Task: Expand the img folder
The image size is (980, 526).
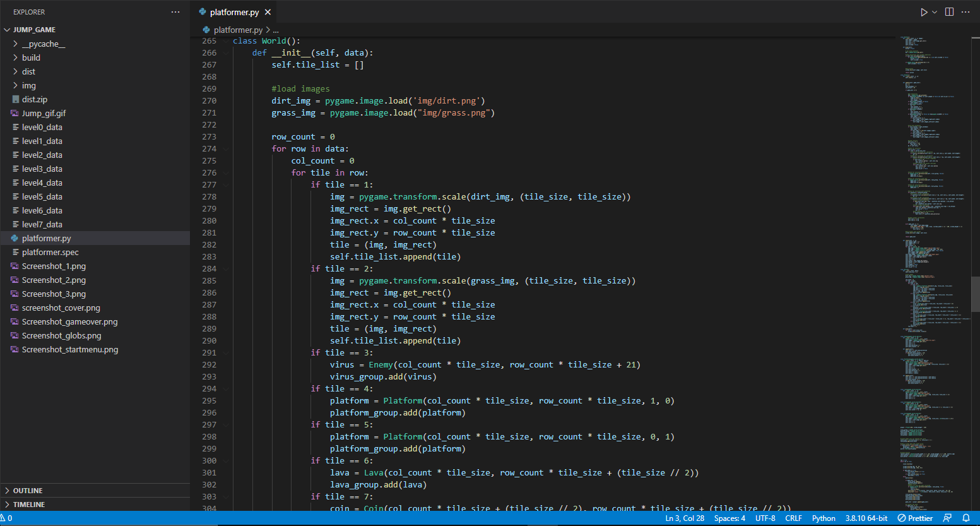Action: tap(29, 85)
